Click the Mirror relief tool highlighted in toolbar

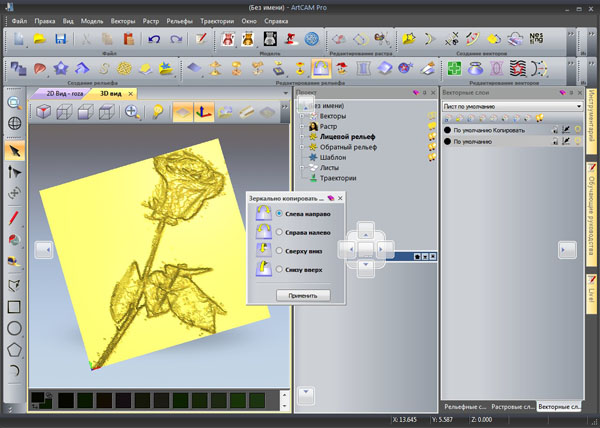321,68
